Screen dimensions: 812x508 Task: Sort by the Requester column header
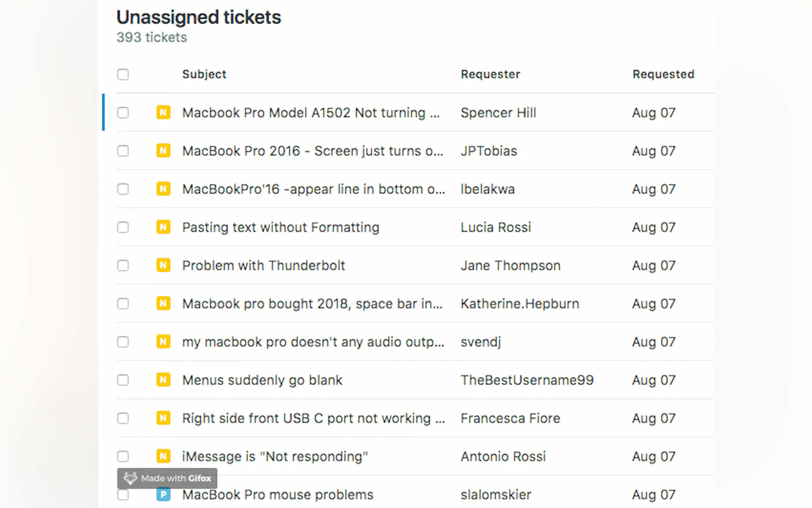(x=490, y=74)
